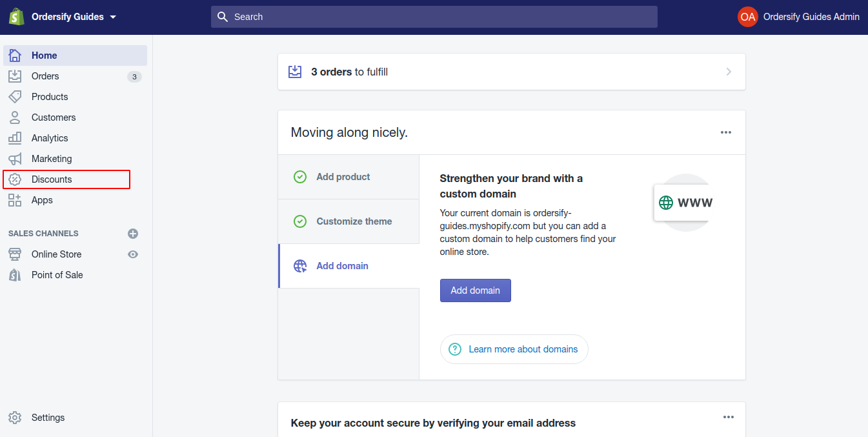Click the Orders inbox icon
The height and width of the screenshot is (437, 868).
(15, 76)
